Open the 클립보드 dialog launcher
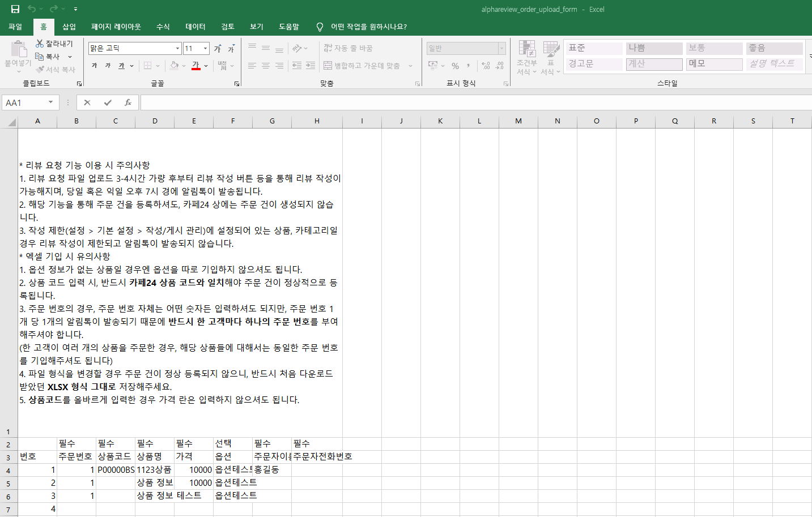Screen dimensions: 812x517 pos(79,84)
